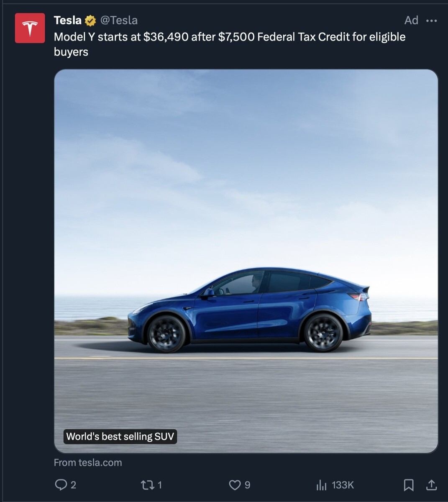This screenshot has width=448, height=502.
Task: Click the like count number 9
Action: [247, 485]
